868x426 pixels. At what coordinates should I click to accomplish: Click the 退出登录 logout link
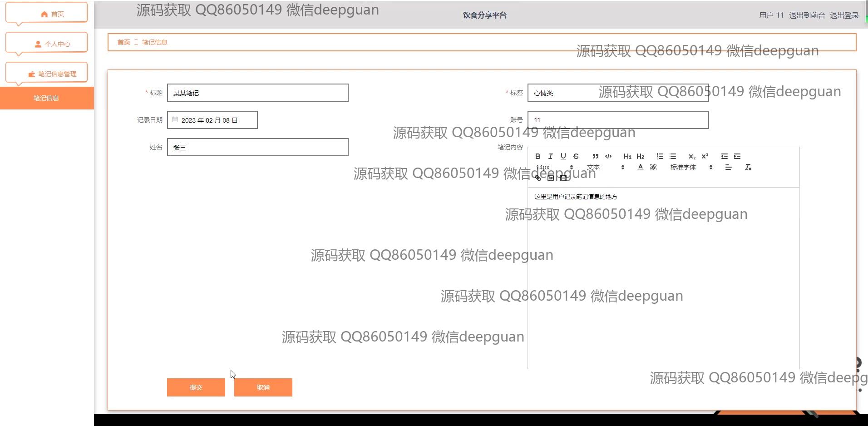click(x=844, y=15)
